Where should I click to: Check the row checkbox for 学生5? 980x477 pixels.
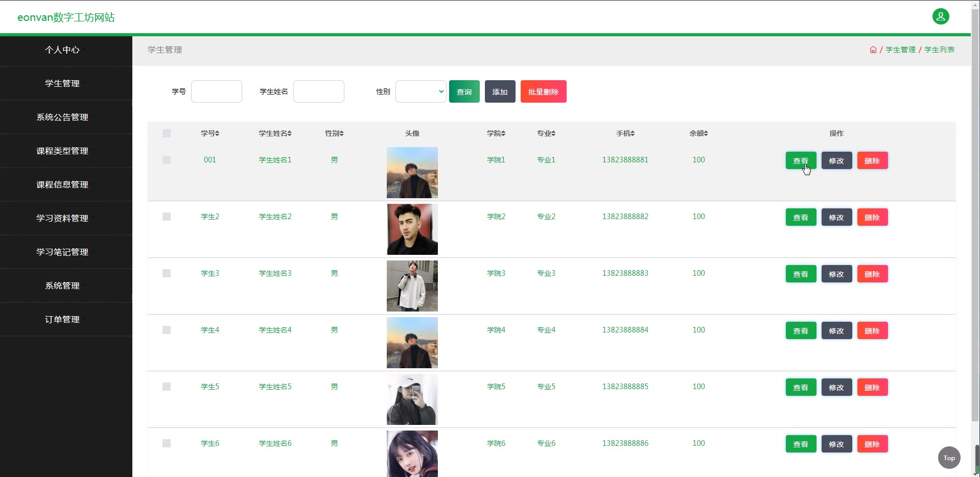point(167,387)
